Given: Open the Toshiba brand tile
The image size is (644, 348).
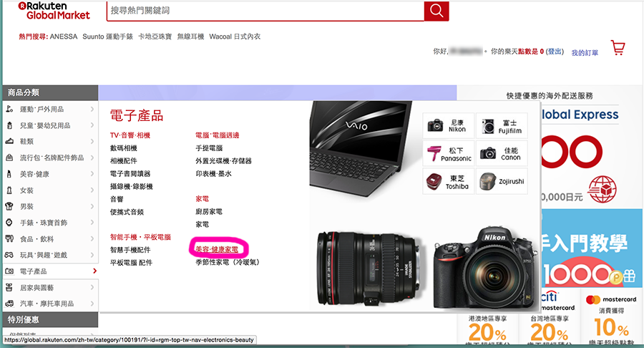Looking at the screenshot, I should click(x=448, y=181).
